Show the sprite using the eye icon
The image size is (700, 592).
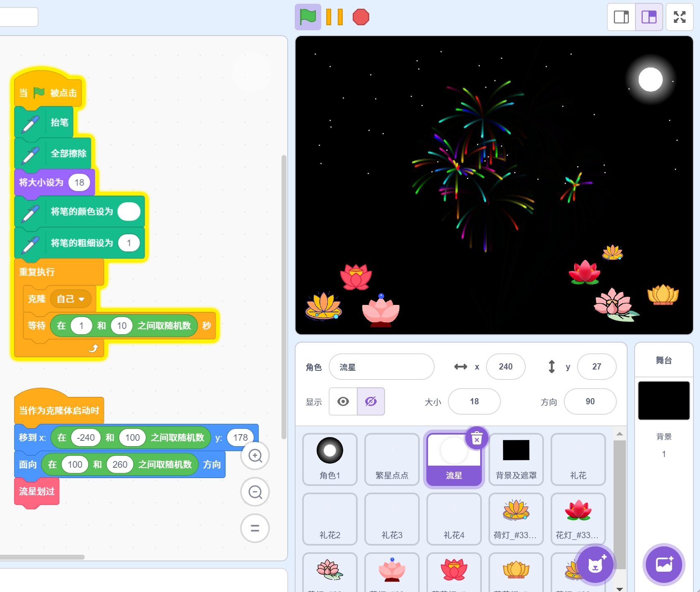[x=343, y=401]
